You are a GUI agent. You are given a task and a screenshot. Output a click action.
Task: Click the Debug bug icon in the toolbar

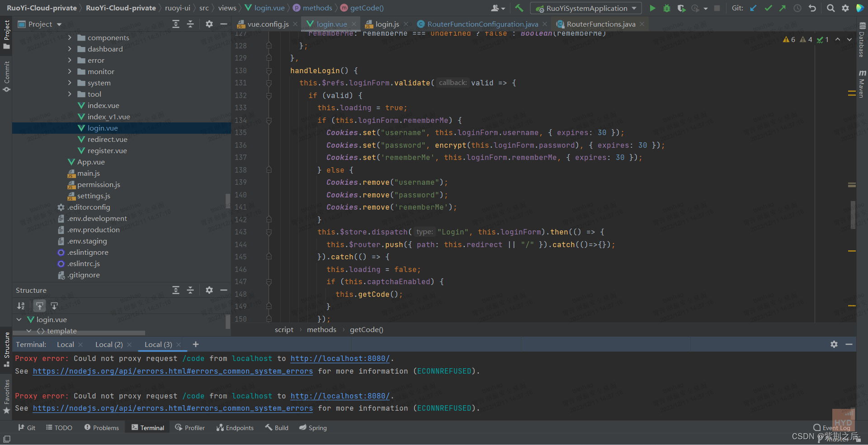[x=666, y=8]
